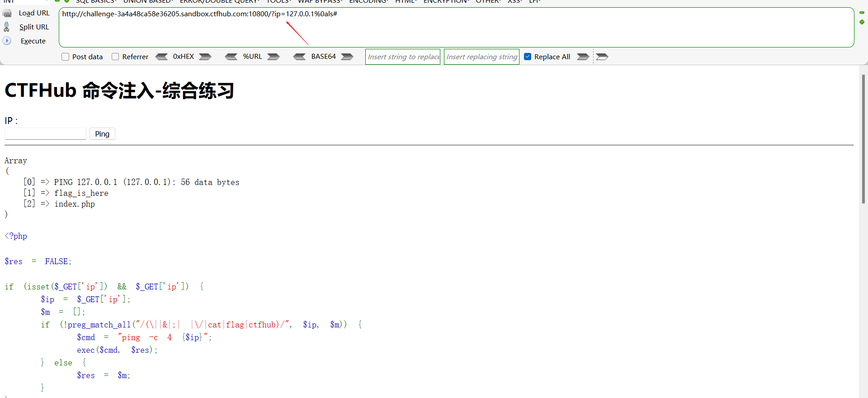Click the '<?php' opening tag

16,236
